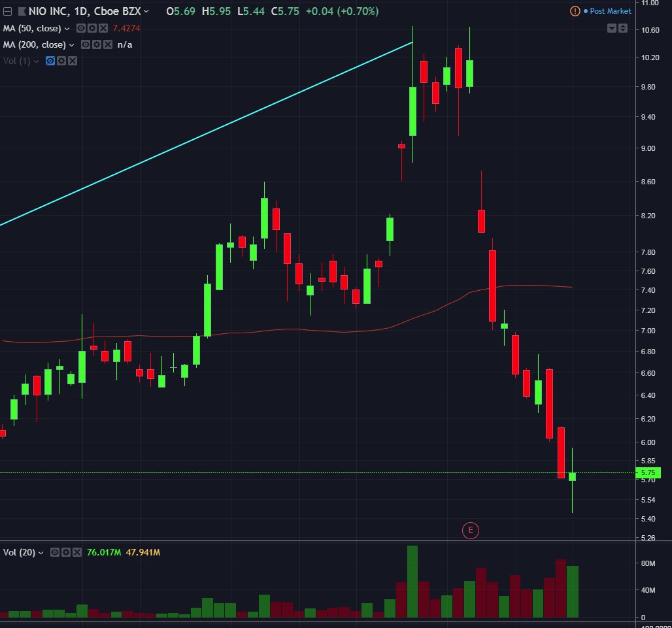Click the pane down-arrow button
Image resolution: width=672 pixels, height=628 pixels.
click(x=612, y=28)
